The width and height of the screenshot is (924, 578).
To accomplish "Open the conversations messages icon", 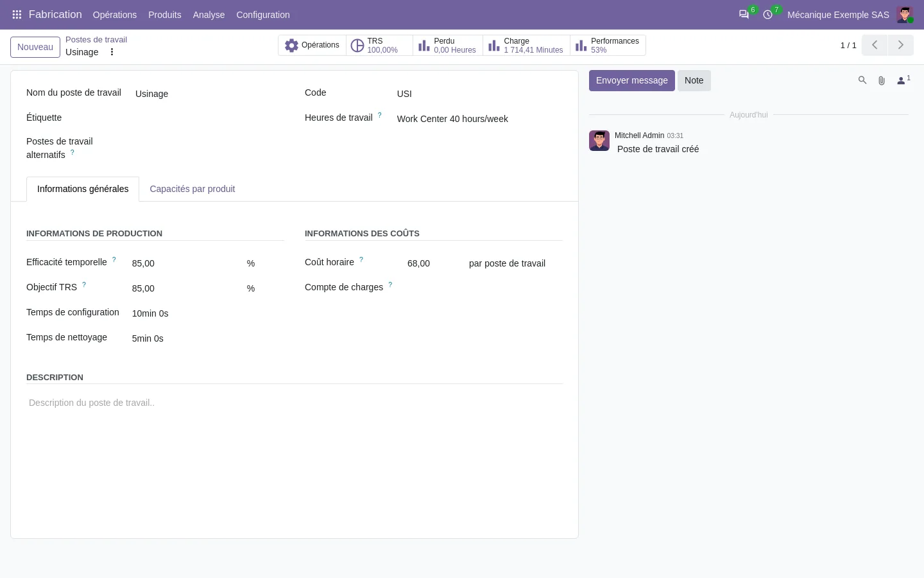I will 744,14.
